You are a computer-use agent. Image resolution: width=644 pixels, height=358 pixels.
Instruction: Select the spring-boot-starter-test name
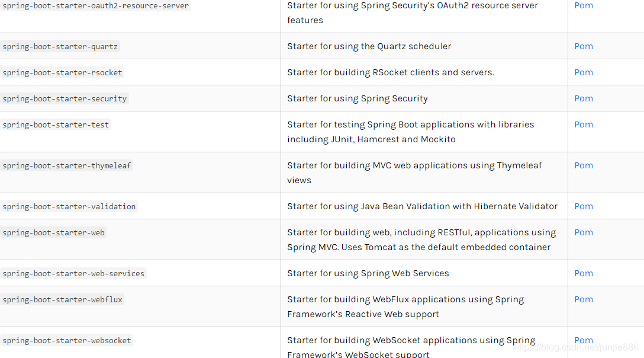(x=56, y=124)
